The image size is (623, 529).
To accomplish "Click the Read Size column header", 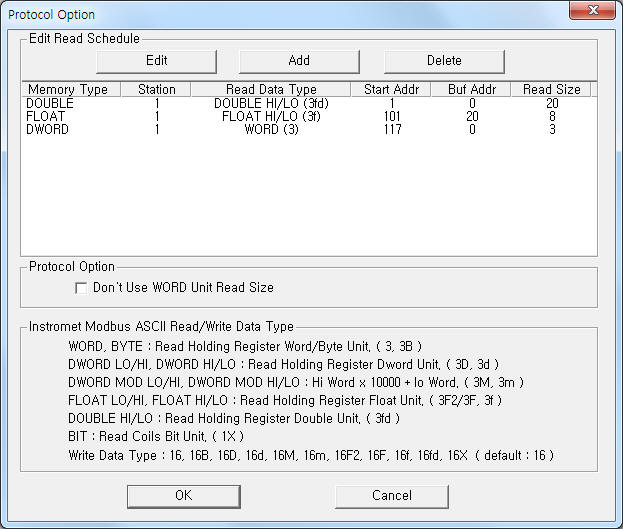I will [551, 89].
